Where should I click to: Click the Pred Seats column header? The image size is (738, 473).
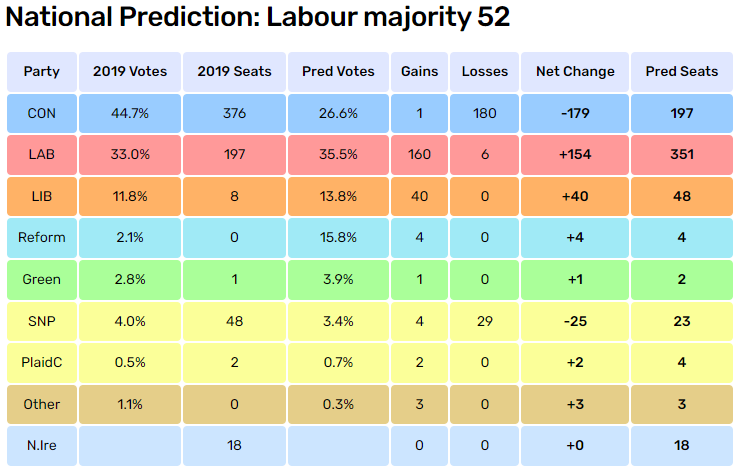682,72
